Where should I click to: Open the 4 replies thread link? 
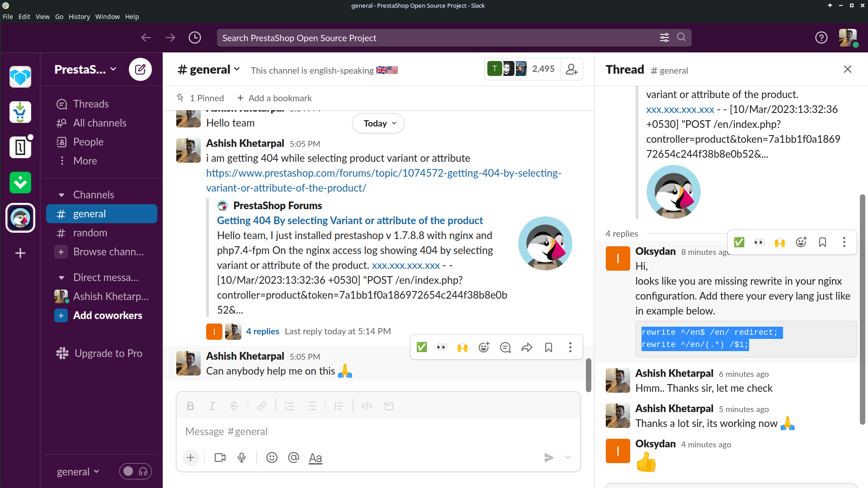point(262,331)
